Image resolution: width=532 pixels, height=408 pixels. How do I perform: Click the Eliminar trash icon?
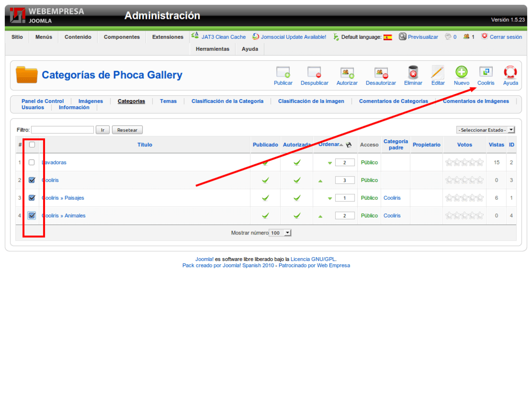[413, 72]
